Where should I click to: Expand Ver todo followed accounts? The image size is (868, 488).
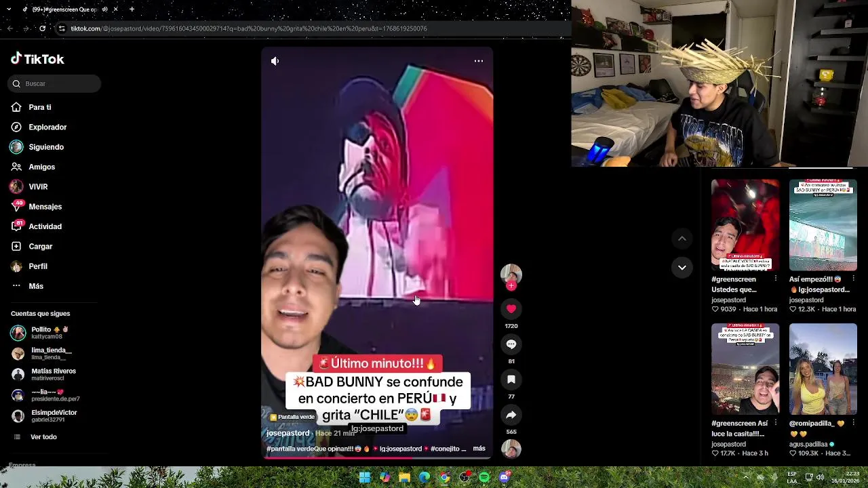pos(35,437)
